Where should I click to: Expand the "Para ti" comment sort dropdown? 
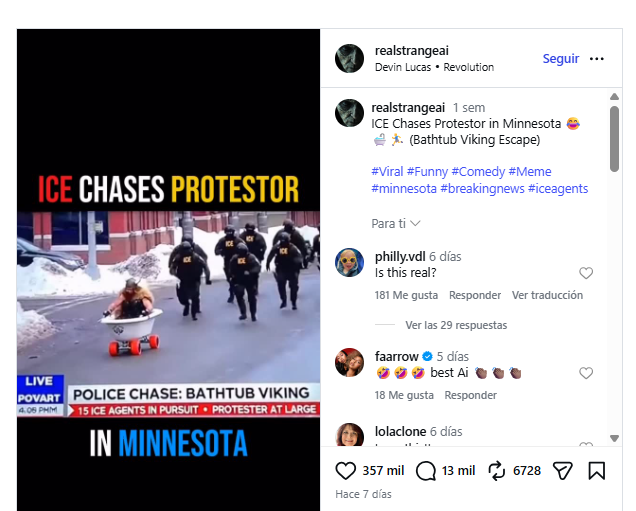point(395,223)
